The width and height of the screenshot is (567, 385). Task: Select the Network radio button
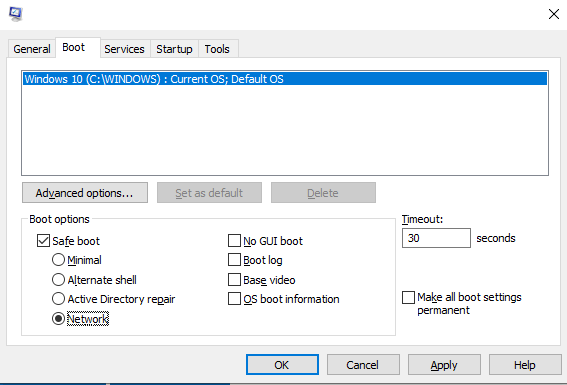click(58, 319)
